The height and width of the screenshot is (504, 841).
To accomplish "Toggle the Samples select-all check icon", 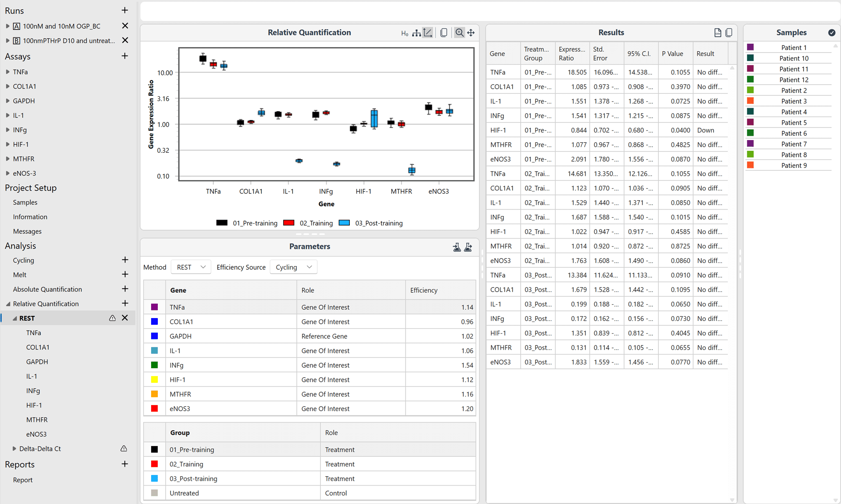I will point(831,33).
